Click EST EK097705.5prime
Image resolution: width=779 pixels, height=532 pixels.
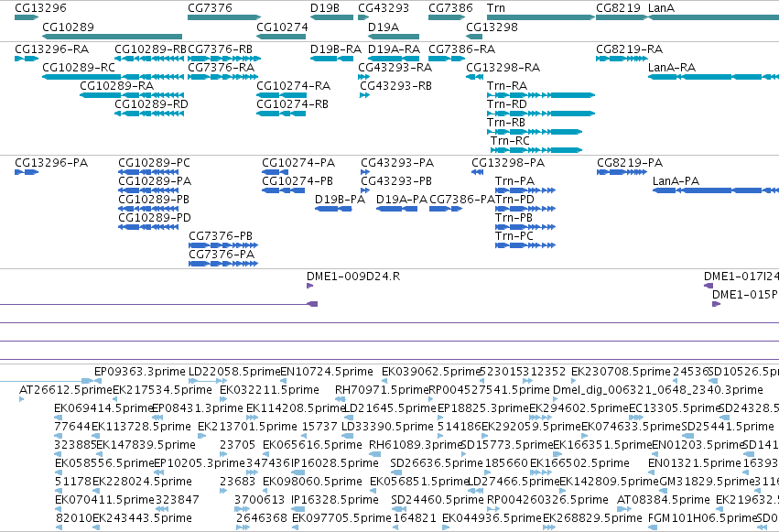click(x=341, y=518)
